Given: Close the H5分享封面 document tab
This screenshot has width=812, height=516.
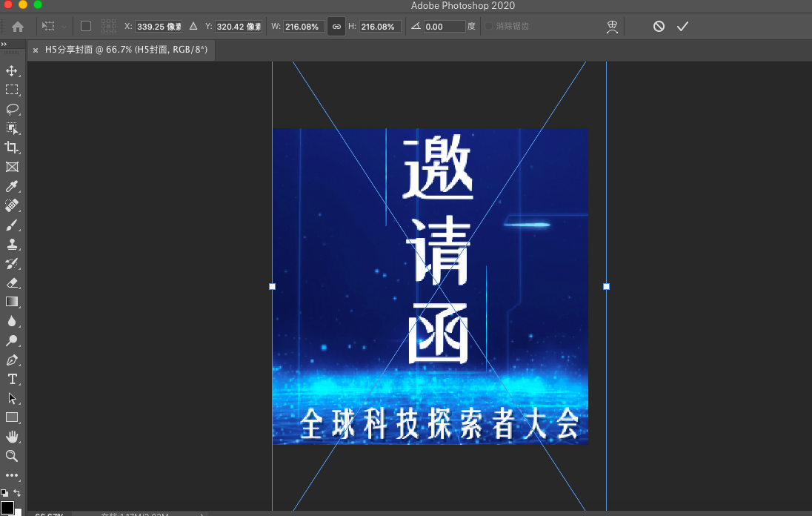Looking at the screenshot, I should coord(36,50).
